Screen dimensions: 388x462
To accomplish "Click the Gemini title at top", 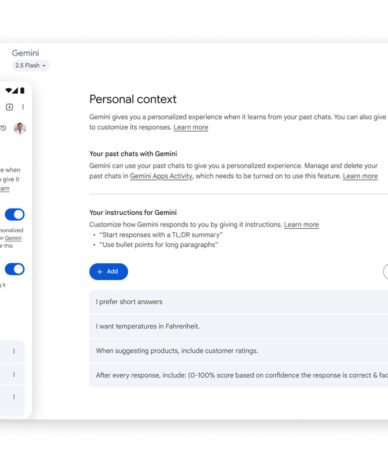I will [x=26, y=53].
